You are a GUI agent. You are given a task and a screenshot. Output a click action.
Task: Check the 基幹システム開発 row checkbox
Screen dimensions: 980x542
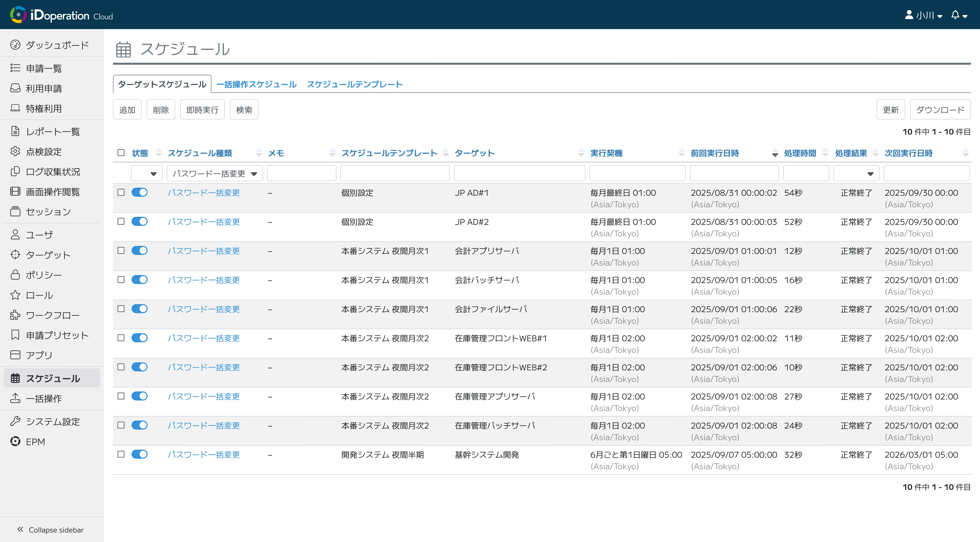tap(121, 454)
